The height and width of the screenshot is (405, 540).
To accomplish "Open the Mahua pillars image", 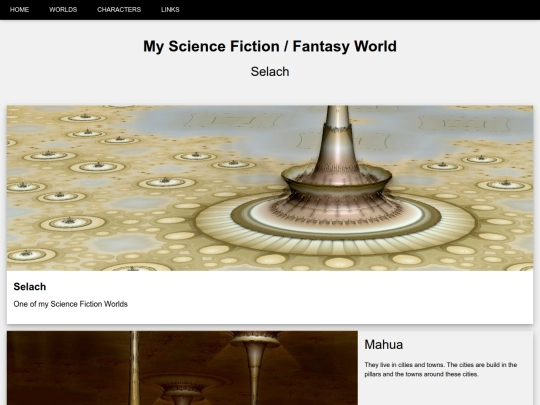I will point(182,368).
